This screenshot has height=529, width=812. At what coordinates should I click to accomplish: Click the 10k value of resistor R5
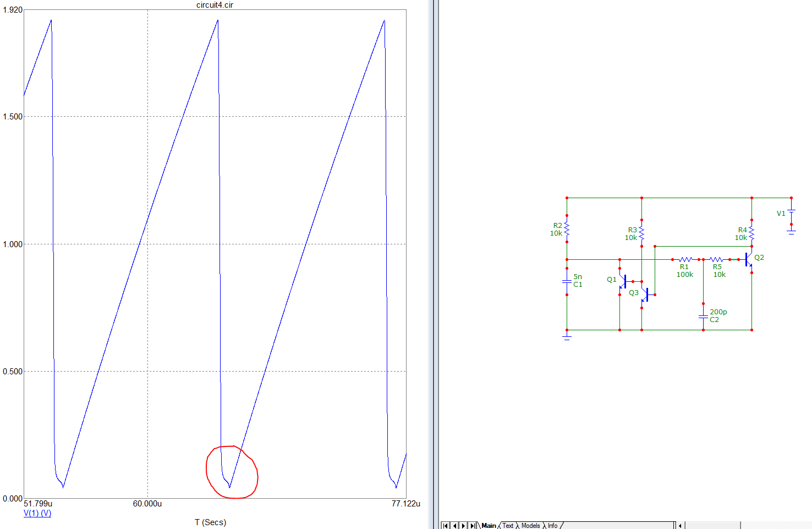click(720, 275)
